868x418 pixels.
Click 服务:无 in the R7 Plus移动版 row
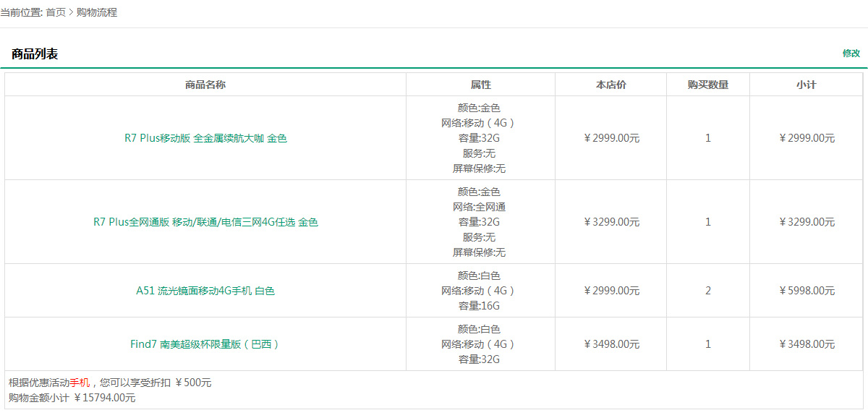tap(479, 153)
